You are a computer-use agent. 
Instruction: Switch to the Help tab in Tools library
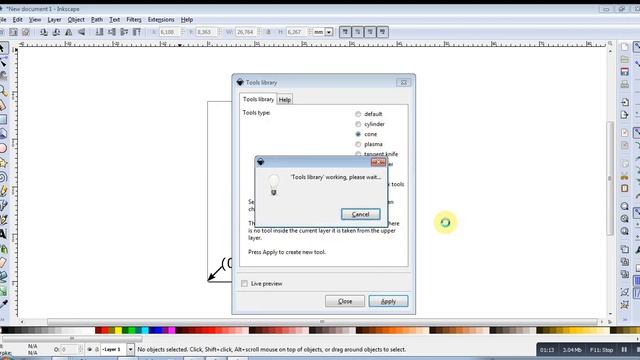click(x=284, y=100)
